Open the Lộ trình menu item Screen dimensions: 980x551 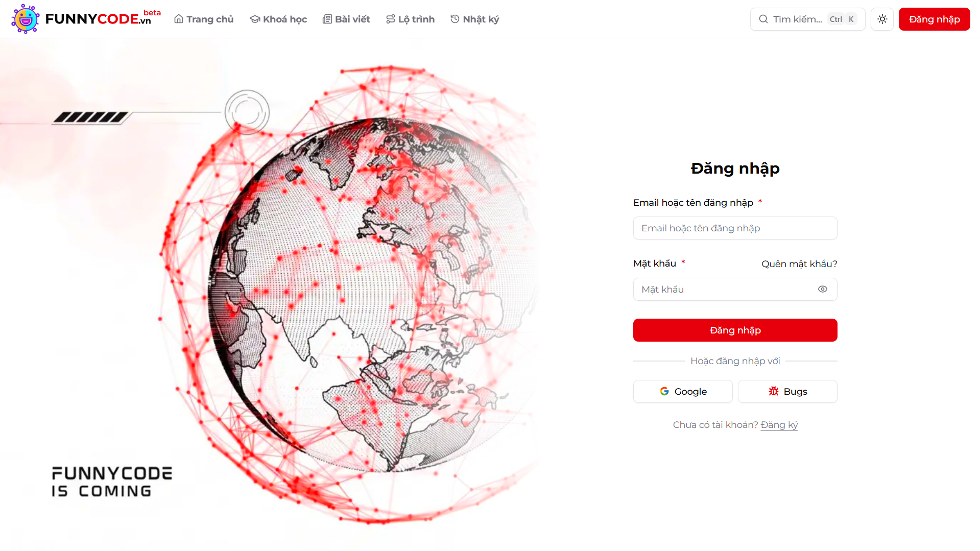pos(410,19)
